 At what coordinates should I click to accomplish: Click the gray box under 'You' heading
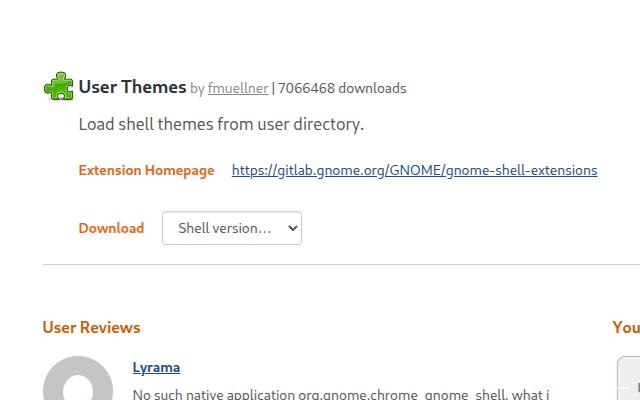[x=629, y=378]
